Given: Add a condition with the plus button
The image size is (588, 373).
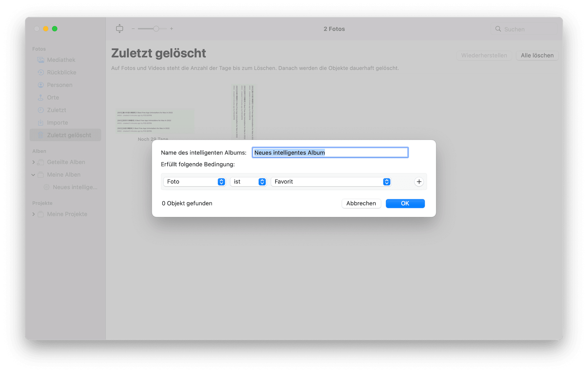Looking at the screenshot, I should click(419, 182).
